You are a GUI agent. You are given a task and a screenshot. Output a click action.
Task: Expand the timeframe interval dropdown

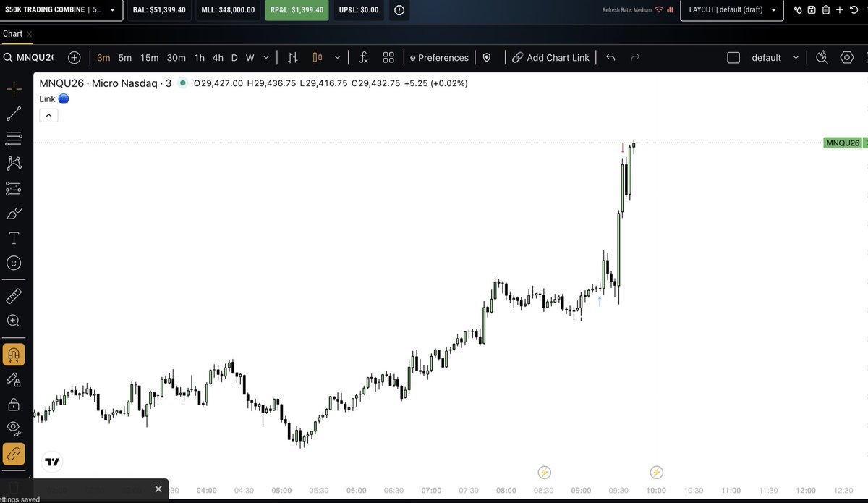(x=266, y=58)
